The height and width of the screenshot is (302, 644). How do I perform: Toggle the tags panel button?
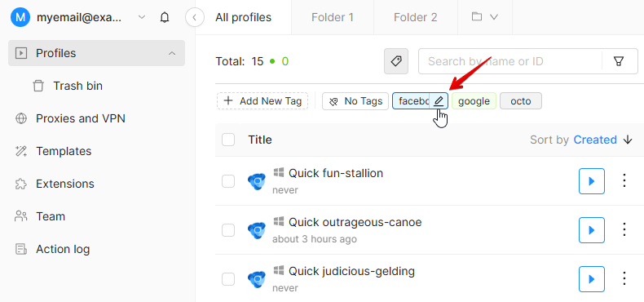coord(396,61)
